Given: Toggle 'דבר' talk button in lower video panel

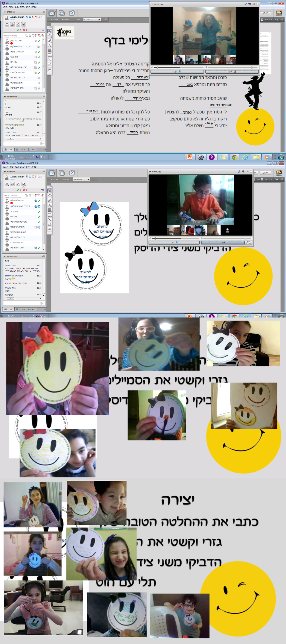Looking at the screenshot, I should pos(174,243).
